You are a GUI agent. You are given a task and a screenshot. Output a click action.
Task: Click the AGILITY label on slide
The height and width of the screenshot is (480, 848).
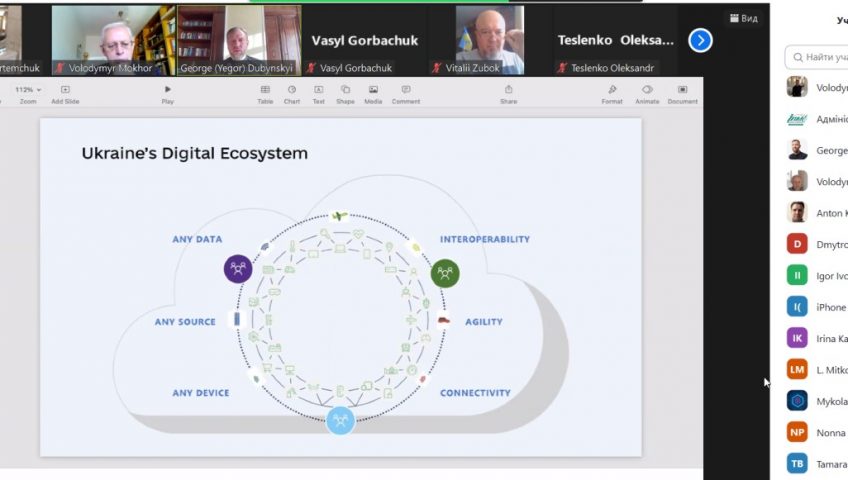(x=483, y=322)
